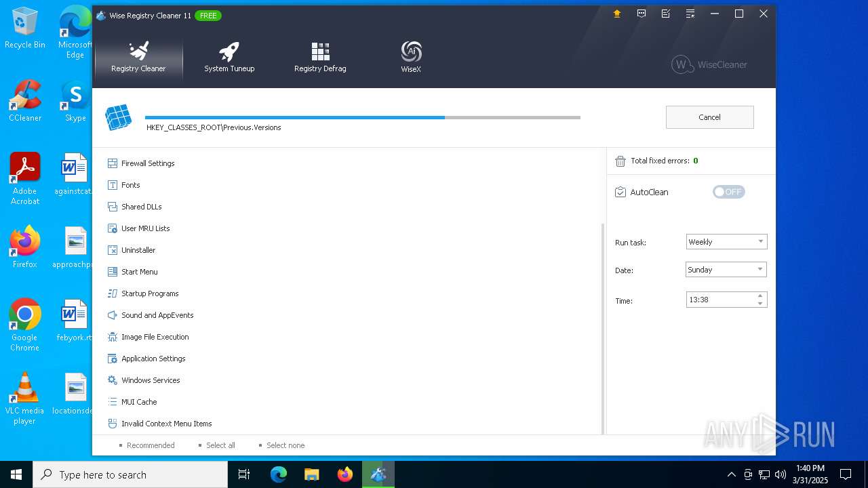This screenshot has height=488, width=868.
Task: Cancel the registry scan
Action: pyautogui.click(x=709, y=117)
